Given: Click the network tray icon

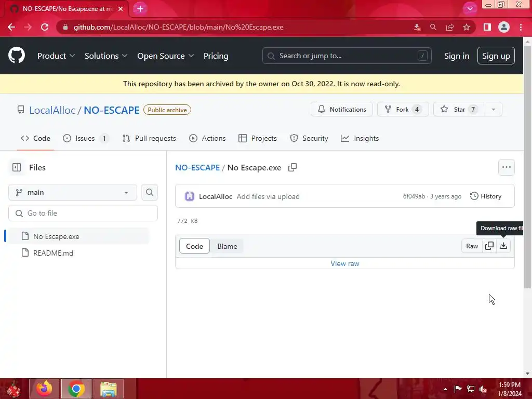Looking at the screenshot, I should (x=471, y=389).
